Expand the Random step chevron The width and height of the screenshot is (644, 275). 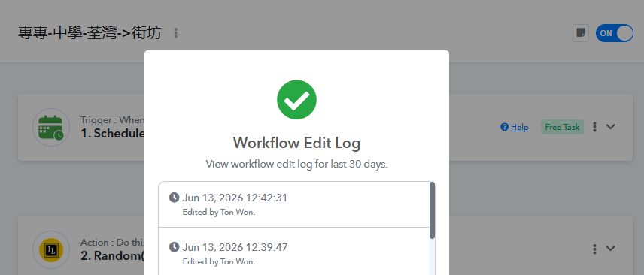point(611,248)
